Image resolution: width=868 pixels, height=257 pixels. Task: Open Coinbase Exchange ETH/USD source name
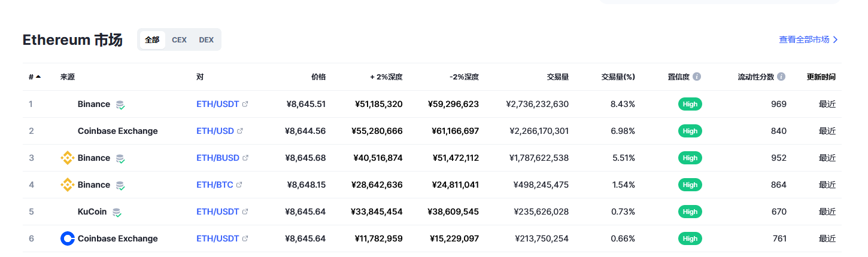118,131
